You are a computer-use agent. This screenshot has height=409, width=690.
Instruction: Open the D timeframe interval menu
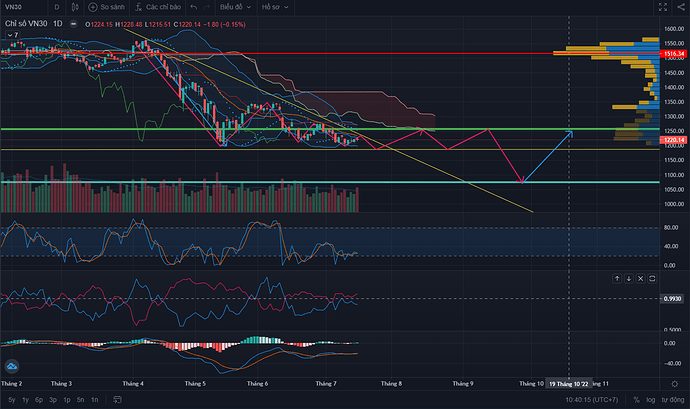(x=56, y=7)
